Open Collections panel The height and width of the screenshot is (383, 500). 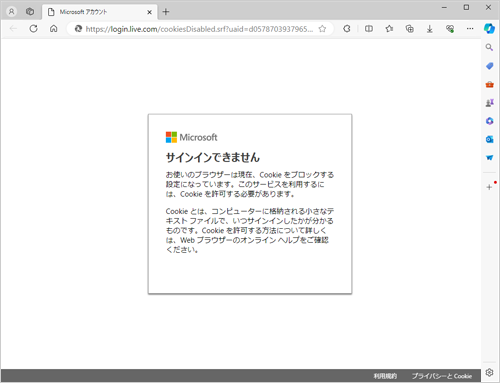[x=409, y=29]
